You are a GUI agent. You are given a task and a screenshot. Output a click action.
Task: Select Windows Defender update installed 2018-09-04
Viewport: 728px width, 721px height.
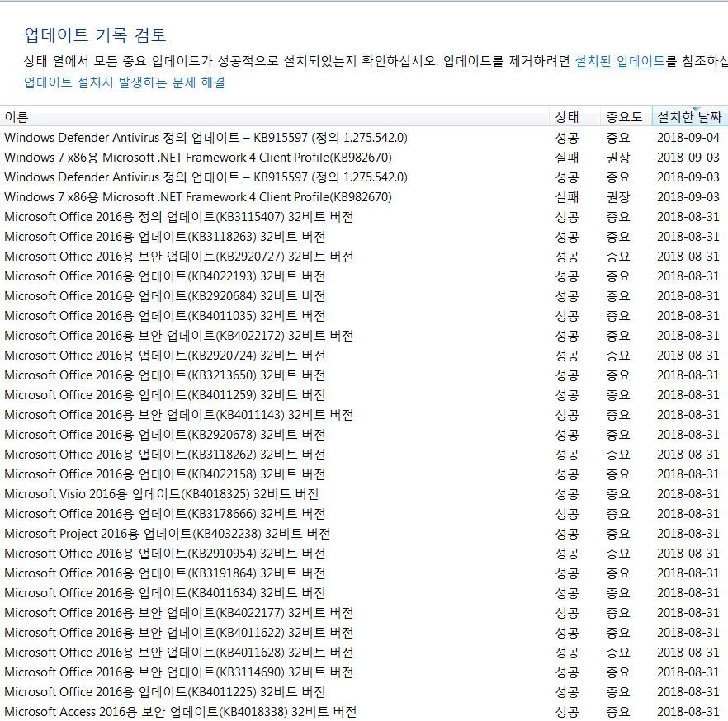[x=364, y=138]
